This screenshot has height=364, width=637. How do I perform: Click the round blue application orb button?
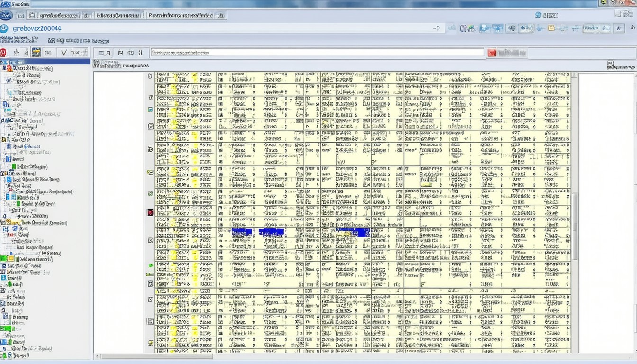(x=6, y=15)
